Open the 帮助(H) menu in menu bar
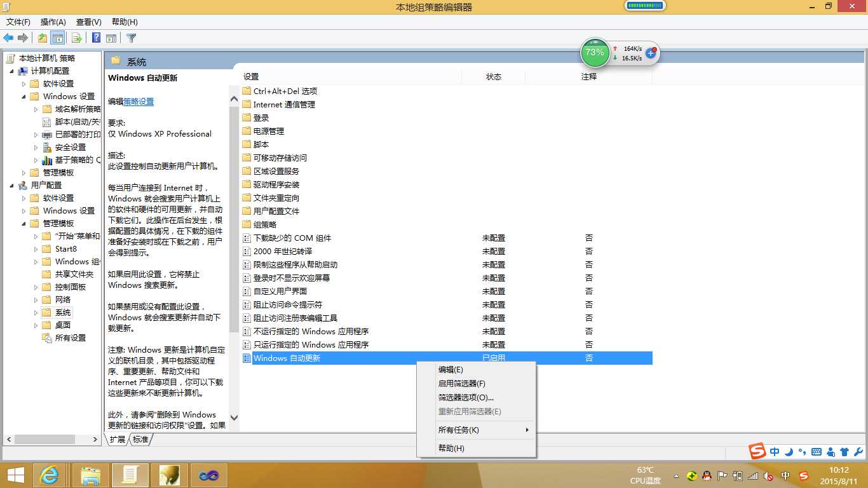 click(x=125, y=22)
